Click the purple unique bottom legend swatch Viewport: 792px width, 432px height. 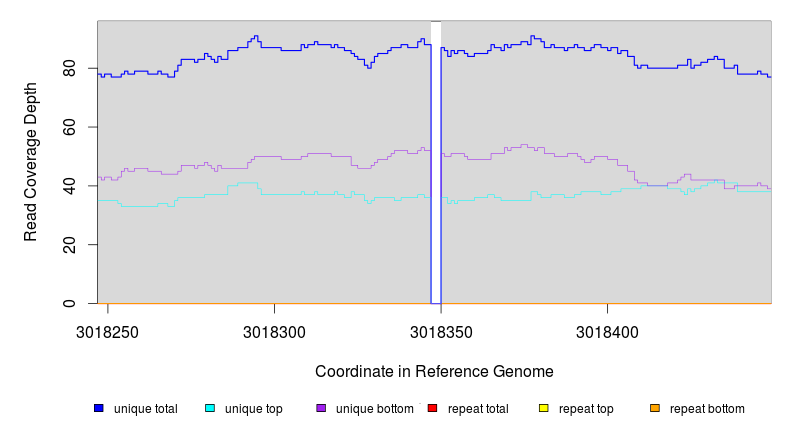(321, 408)
